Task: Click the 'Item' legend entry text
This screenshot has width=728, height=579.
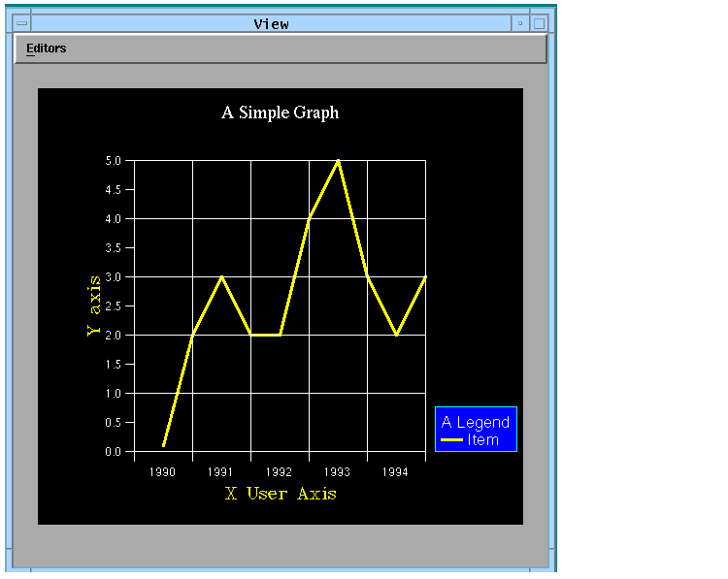Action: [x=482, y=440]
